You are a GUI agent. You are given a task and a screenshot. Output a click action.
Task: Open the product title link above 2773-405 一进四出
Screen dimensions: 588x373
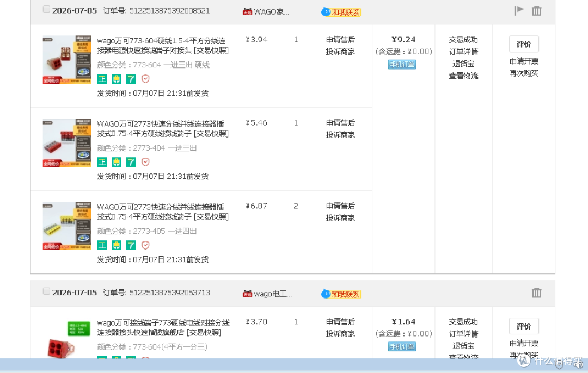(162, 212)
